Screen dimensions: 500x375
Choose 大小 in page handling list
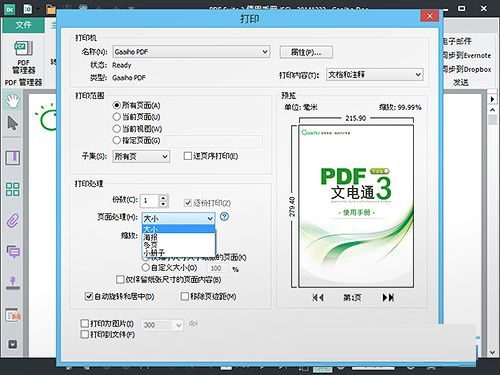pos(178,229)
